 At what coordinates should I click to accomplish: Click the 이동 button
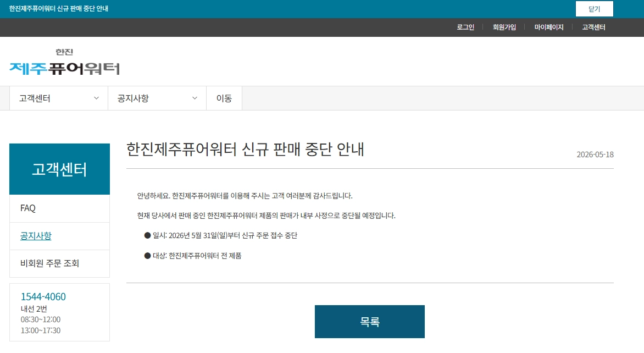pos(224,98)
